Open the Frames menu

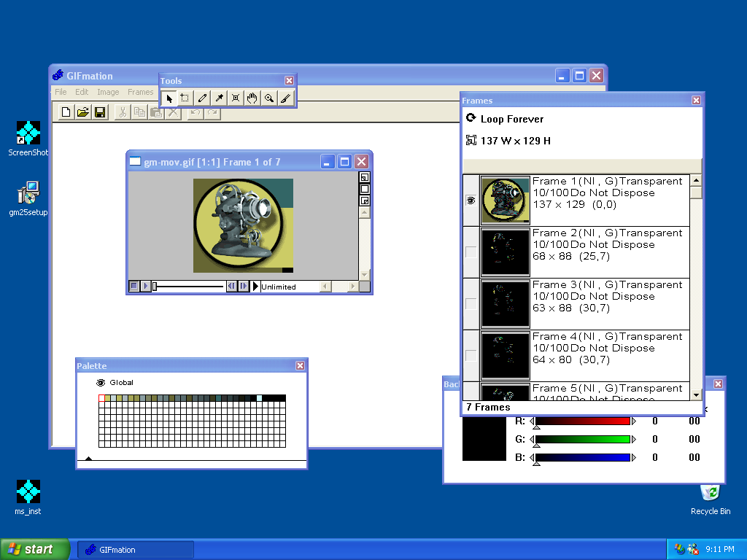(140, 92)
